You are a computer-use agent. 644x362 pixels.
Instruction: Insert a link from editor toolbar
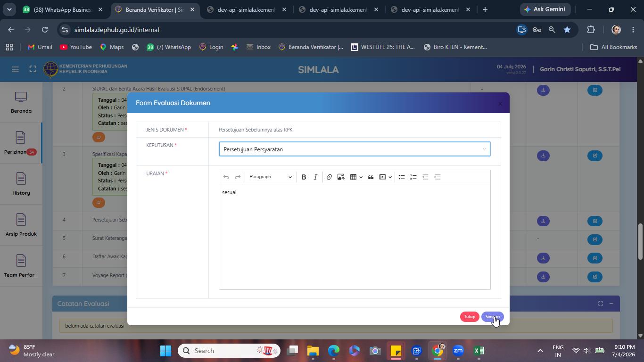coord(329,177)
